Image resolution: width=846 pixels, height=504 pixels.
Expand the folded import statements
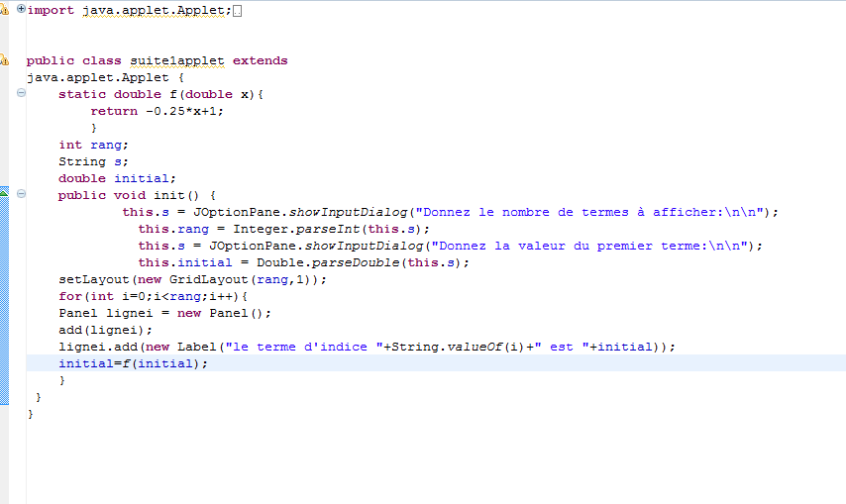coord(21,9)
